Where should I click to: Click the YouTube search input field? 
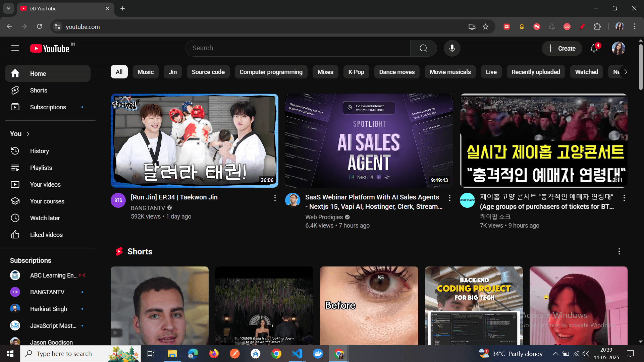(x=299, y=48)
